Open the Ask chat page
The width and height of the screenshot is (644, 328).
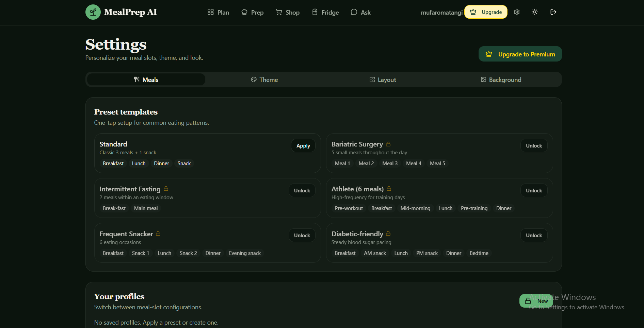point(360,12)
